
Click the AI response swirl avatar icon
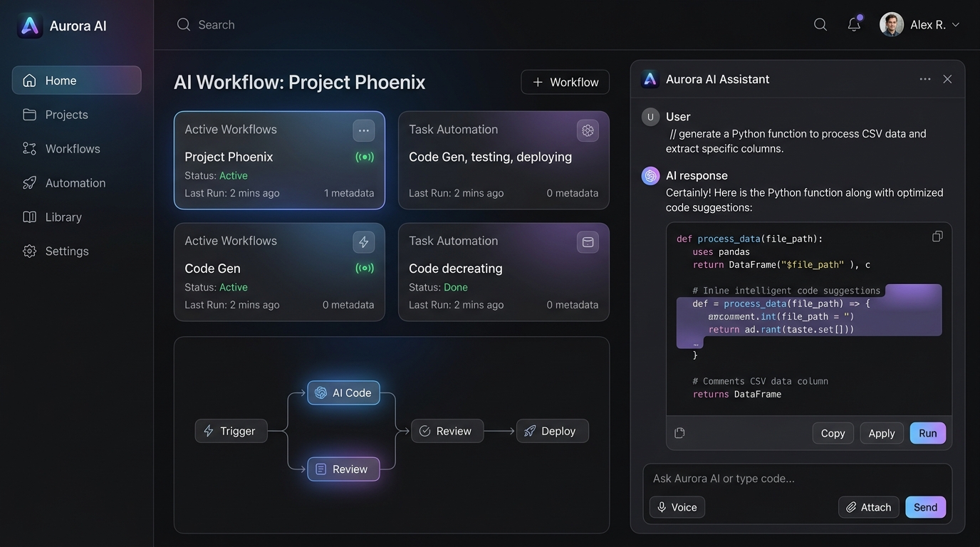651,176
